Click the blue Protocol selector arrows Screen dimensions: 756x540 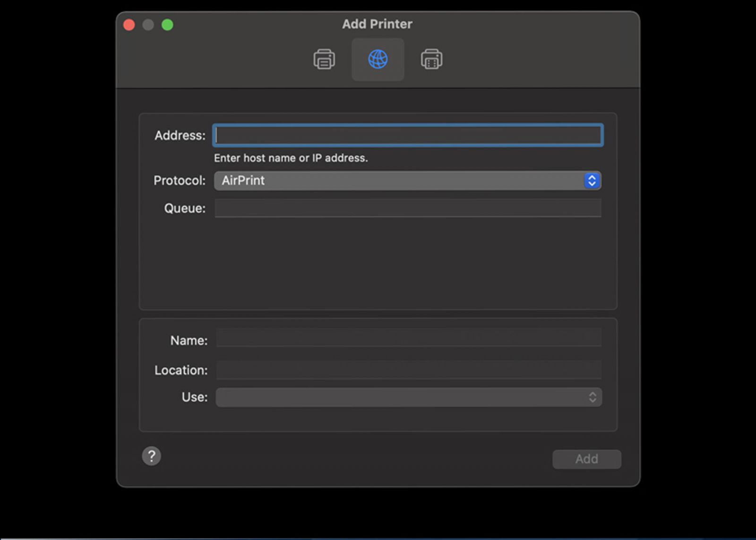coord(592,181)
